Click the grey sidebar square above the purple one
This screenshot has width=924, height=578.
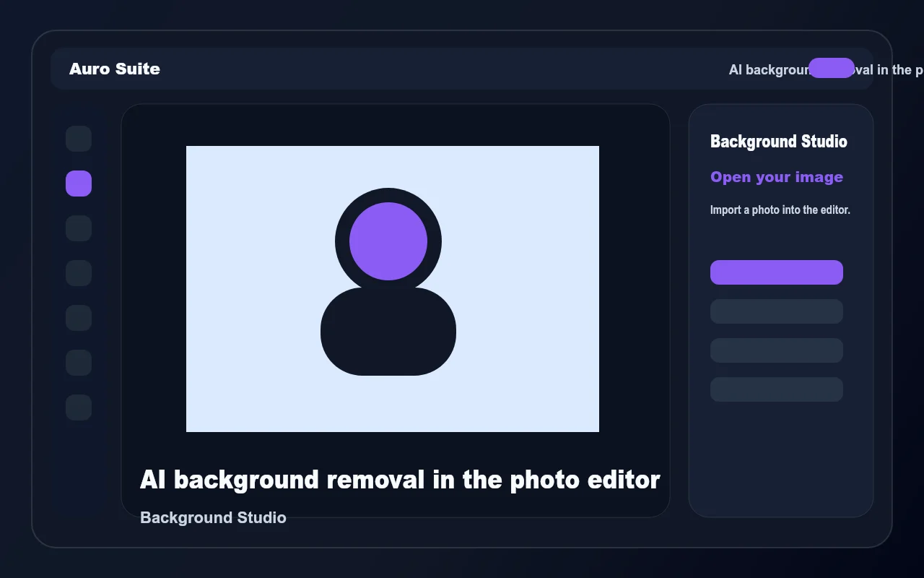(x=79, y=139)
